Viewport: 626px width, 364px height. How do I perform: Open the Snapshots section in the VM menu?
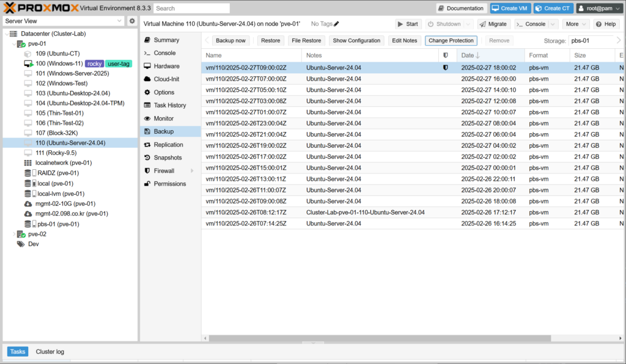pos(168,158)
